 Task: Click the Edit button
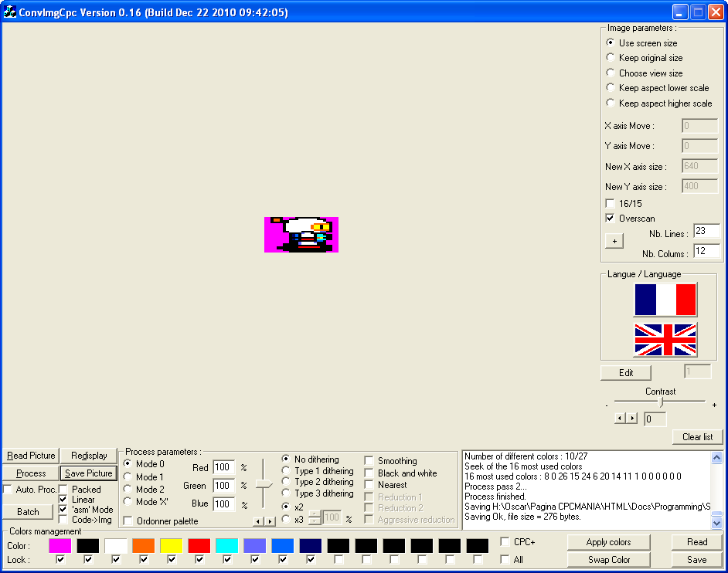626,372
